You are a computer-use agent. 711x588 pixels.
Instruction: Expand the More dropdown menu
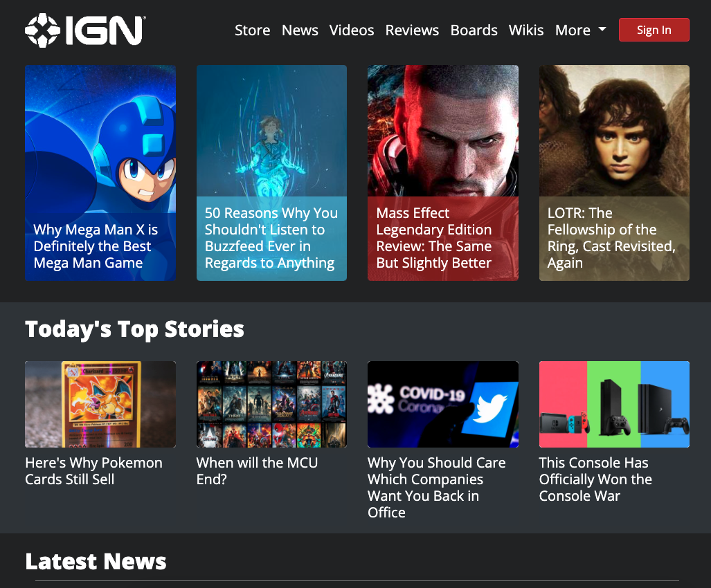coord(580,30)
